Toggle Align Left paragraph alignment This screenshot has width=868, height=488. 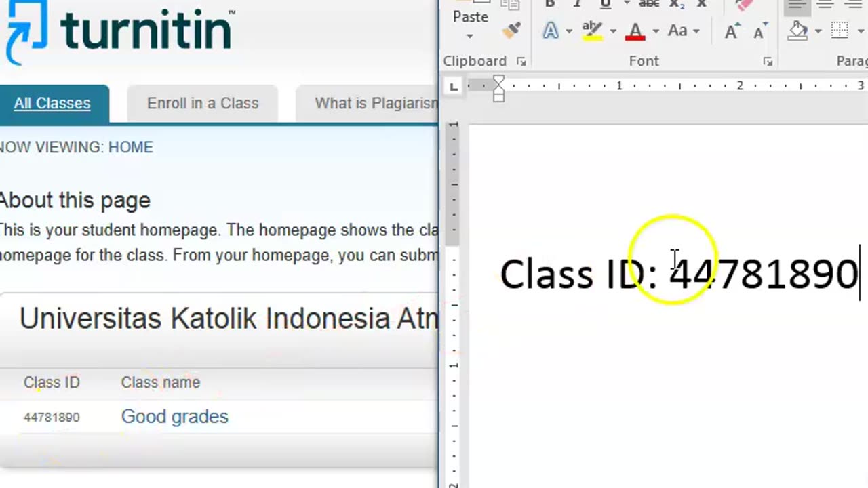click(x=797, y=5)
